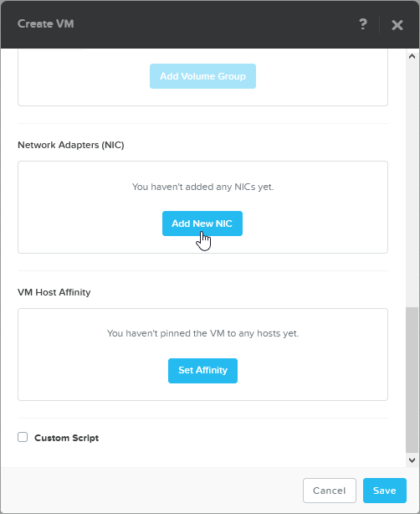Viewport: 420px width, 514px height.
Task: Click the "haven't pinned the VM" message
Action: 202,333
